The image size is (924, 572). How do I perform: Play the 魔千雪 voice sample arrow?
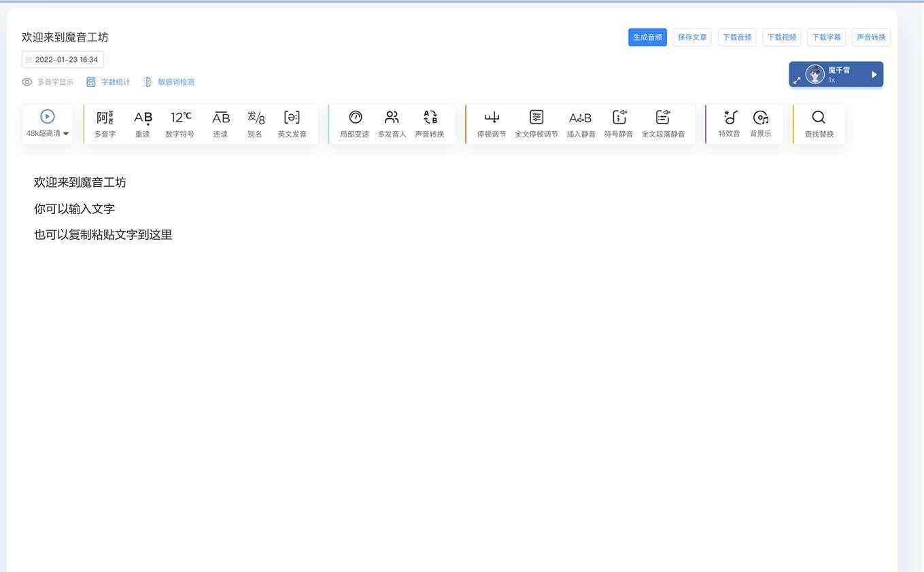[874, 75]
